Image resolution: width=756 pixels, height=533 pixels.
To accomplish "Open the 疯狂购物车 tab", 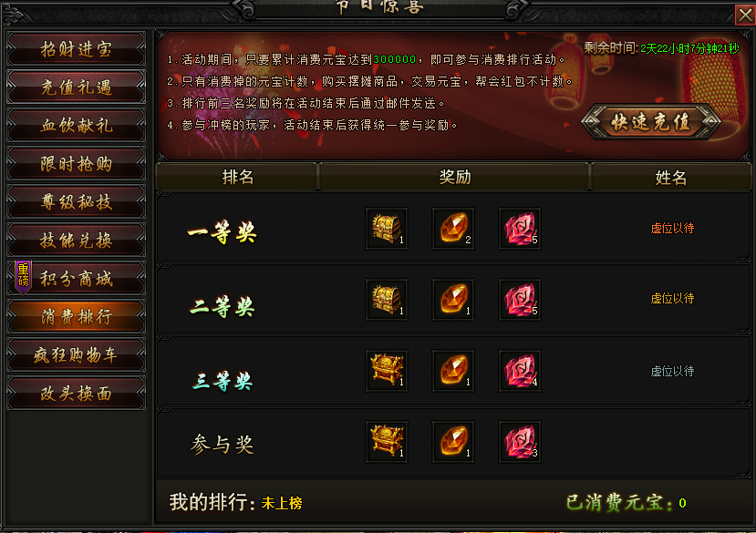I will pos(77,354).
